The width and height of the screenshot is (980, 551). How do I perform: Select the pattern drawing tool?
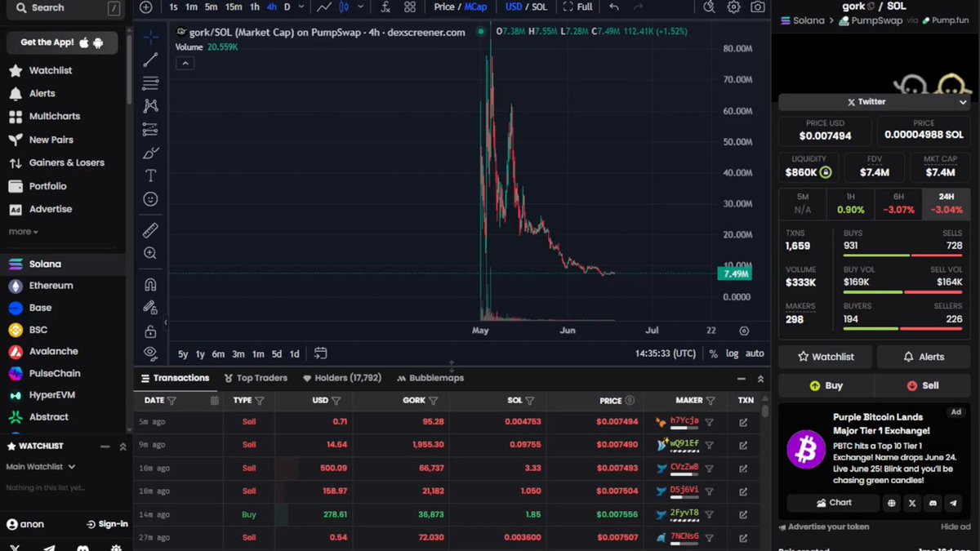[x=150, y=105]
